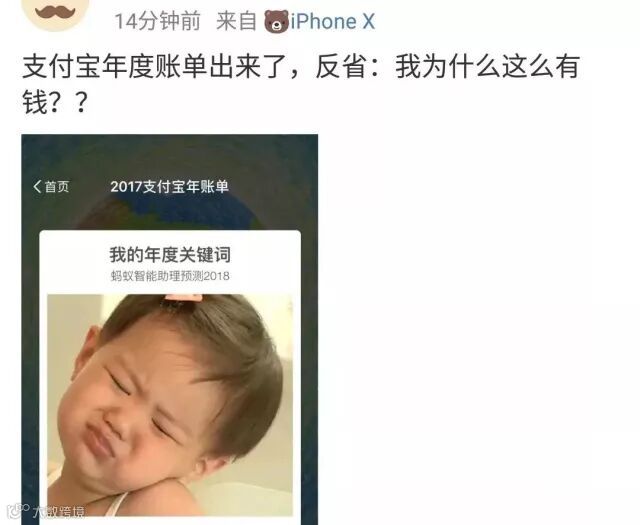Click the Weibo eye watermark logo
Viewport: 640px width, 525px height.
click(18, 510)
